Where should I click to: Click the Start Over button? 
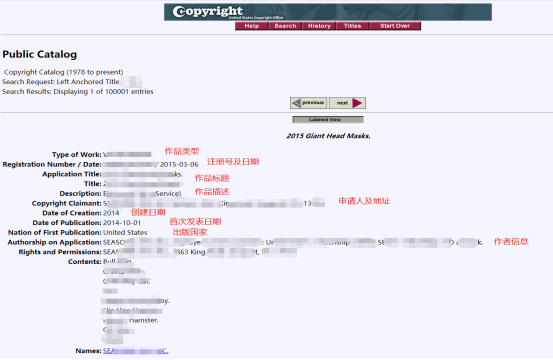(395, 26)
